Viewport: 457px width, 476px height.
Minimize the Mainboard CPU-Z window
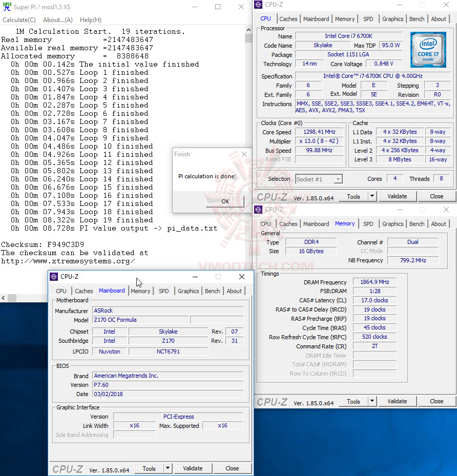195,277
